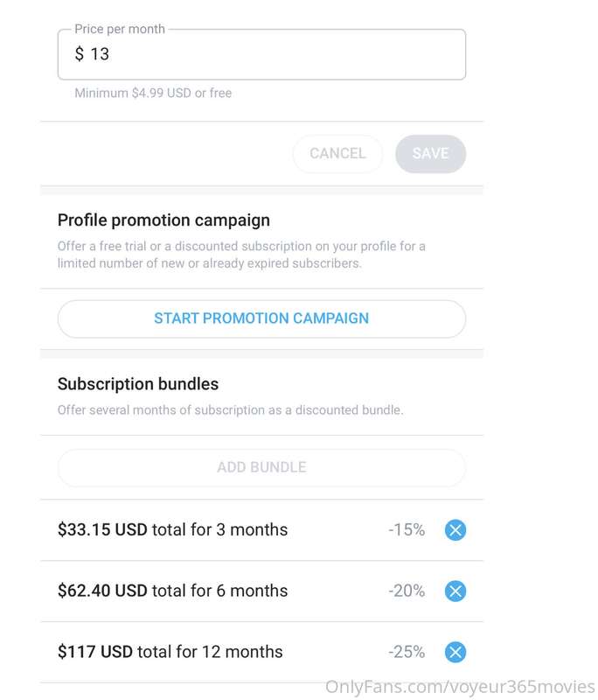Remove the 12 months bundle
Screen dimensions: 598x700
point(455,652)
